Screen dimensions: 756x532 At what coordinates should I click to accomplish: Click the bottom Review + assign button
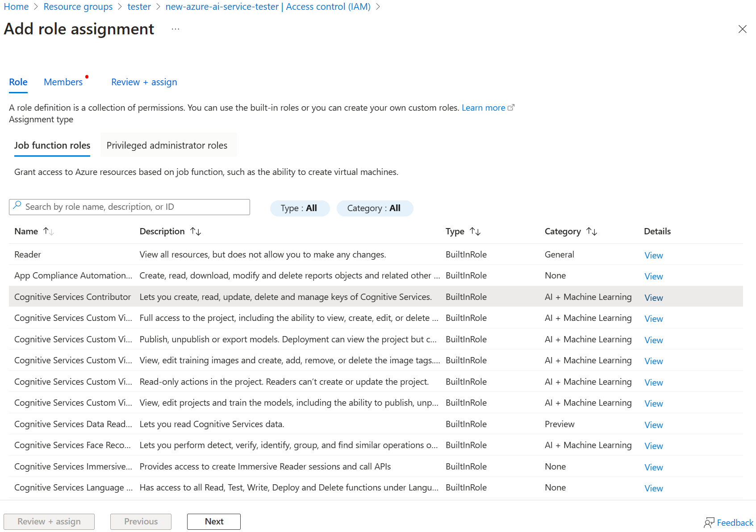point(49,521)
